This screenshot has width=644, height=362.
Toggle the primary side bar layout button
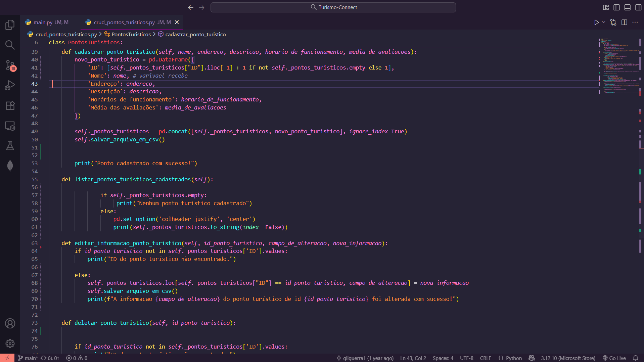pos(616,7)
